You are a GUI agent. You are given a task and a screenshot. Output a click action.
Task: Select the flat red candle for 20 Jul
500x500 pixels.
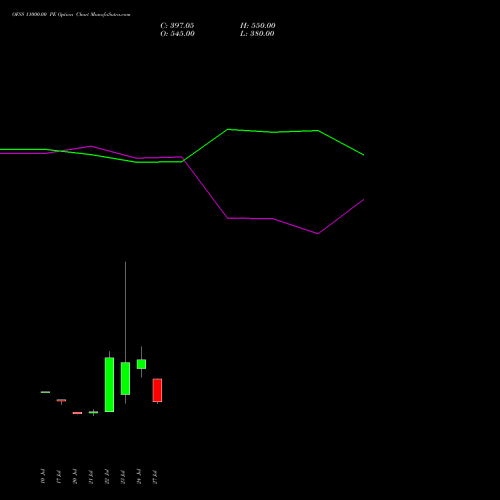tap(77, 413)
